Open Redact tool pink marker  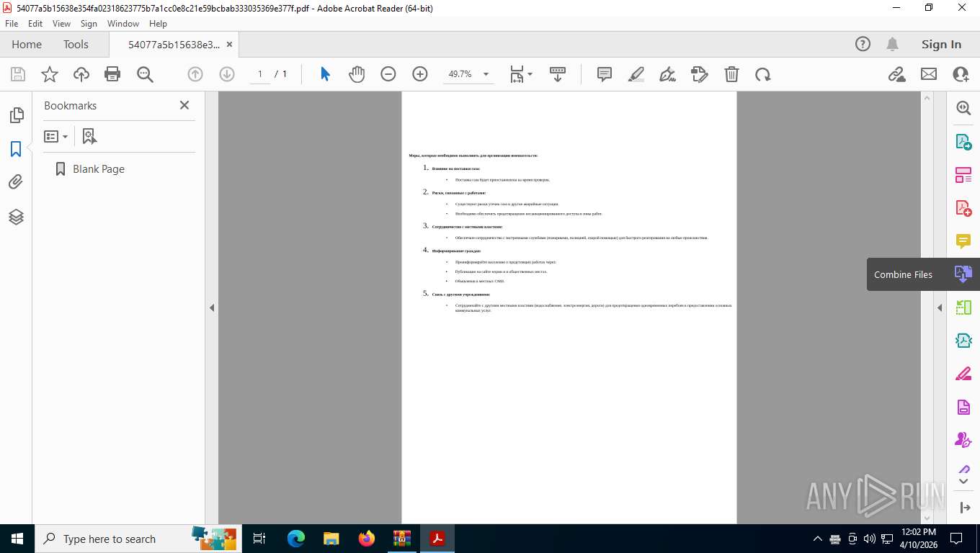tap(963, 374)
